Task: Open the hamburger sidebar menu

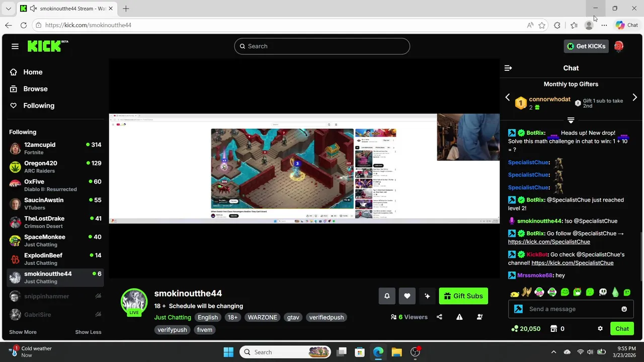Action: point(15,46)
